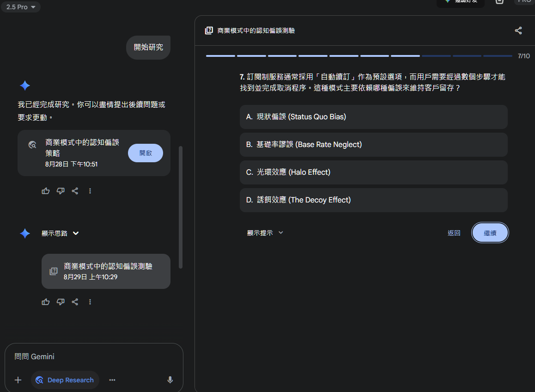Select answer B. 基礎率謬誤 (Base Rate Neglect)
Viewport: 535px width, 392px height.
(373, 145)
